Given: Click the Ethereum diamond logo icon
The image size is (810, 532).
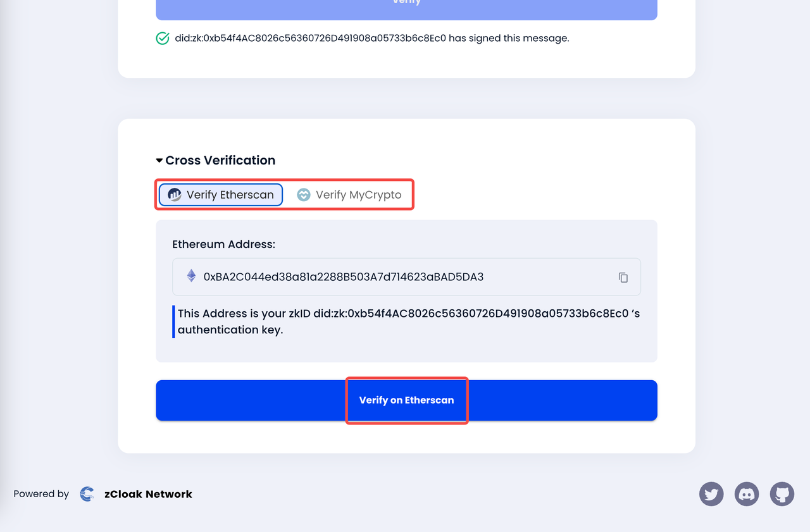Looking at the screenshot, I should pyautogui.click(x=191, y=276).
